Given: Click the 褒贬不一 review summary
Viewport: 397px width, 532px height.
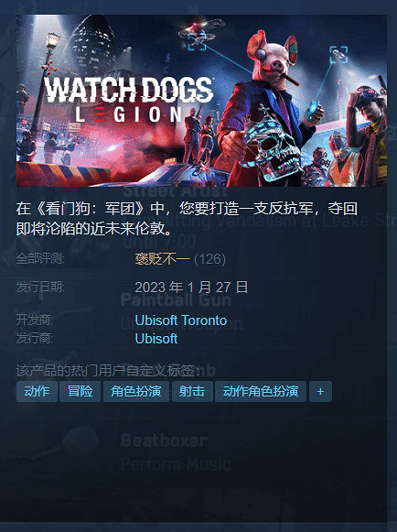Looking at the screenshot, I should point(163,259).
